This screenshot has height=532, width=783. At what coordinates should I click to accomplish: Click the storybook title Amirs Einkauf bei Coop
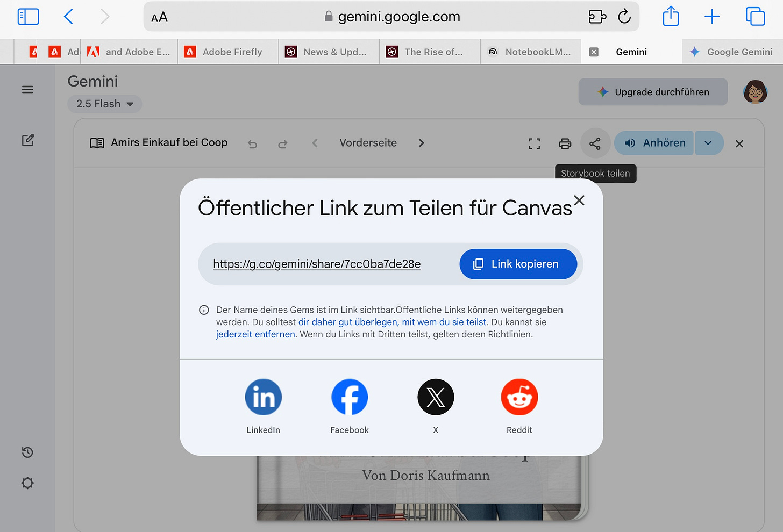pyautogui.click(x=169, y=142)
